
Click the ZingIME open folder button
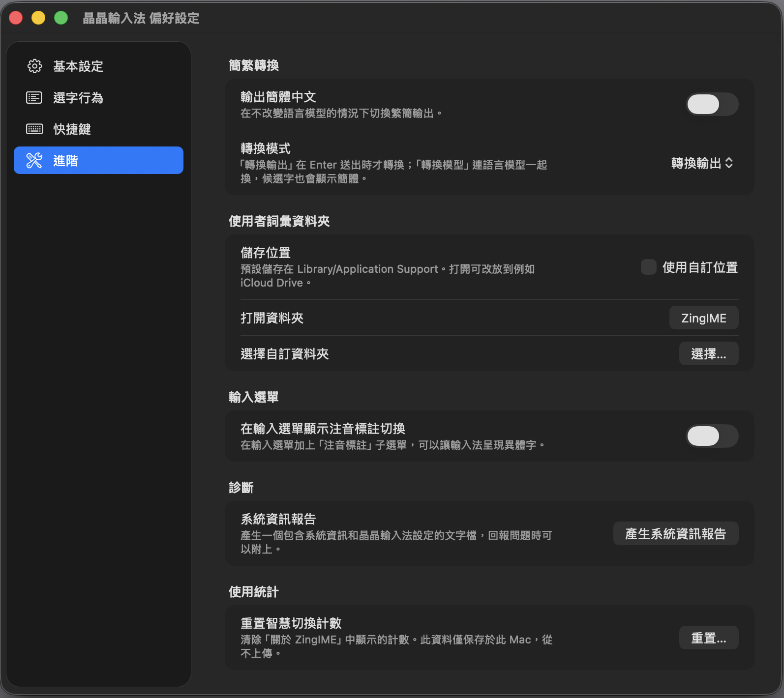pos(704,318)
